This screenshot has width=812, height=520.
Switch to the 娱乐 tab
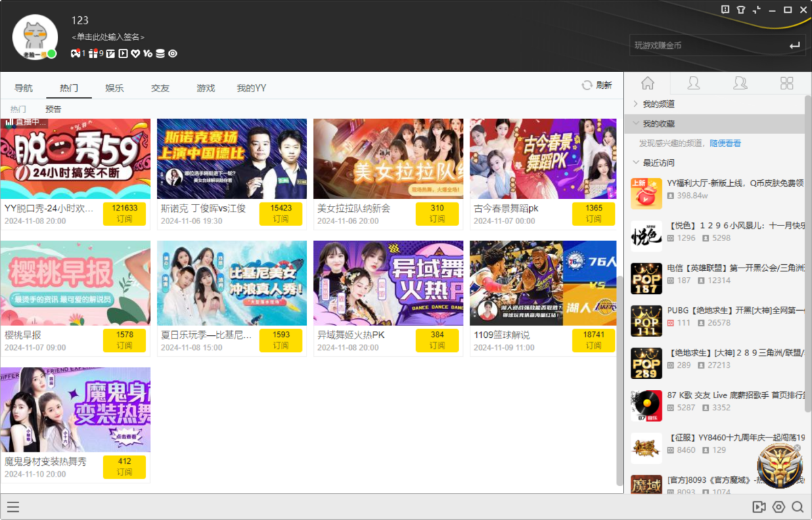coord(114,88)
